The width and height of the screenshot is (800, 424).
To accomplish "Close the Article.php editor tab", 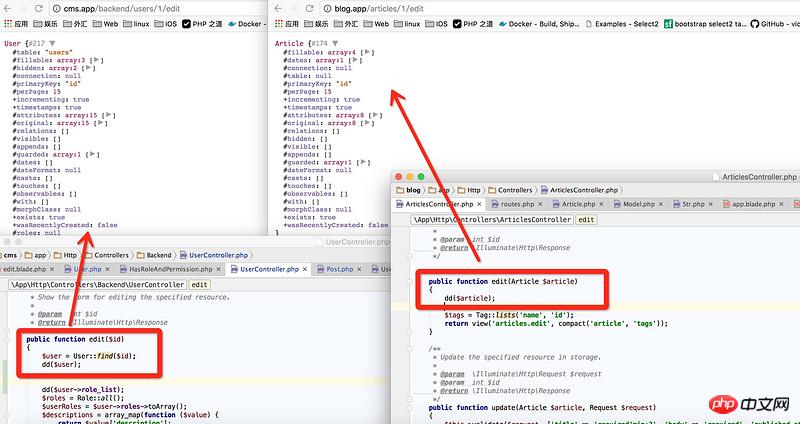I will [601, 204].
